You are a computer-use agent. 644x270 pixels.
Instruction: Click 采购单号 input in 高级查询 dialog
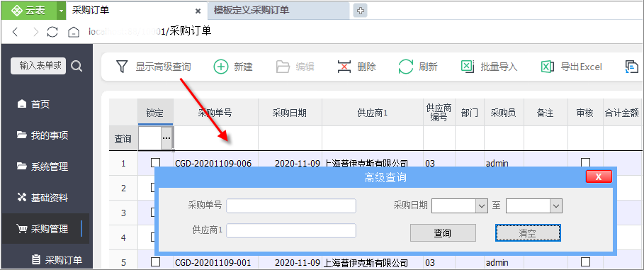[x=290, y=206]
